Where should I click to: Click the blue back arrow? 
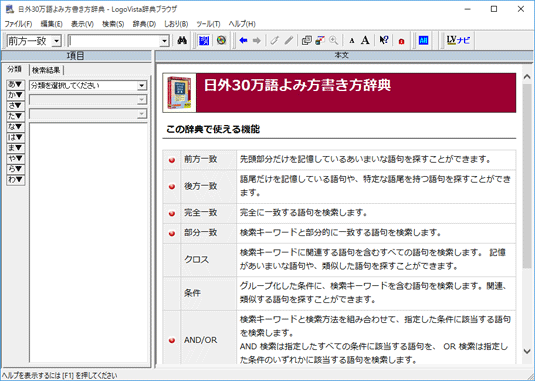click(243, 41)
